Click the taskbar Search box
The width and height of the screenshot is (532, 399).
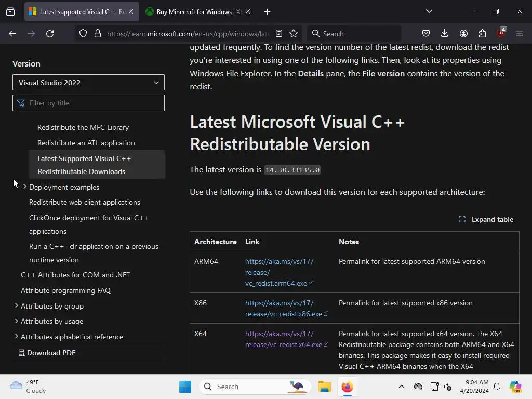tap(255, 387)
